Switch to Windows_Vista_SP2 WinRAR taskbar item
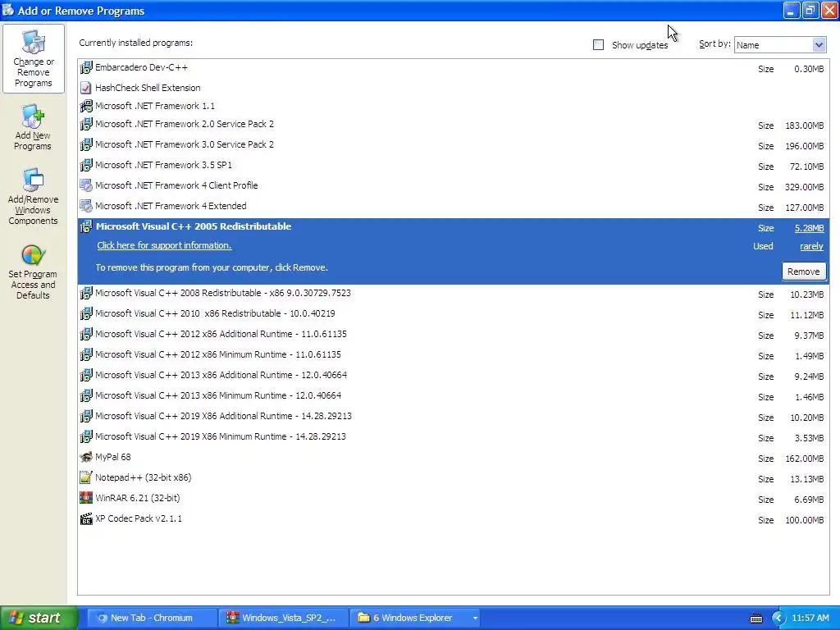 (283, 618)
